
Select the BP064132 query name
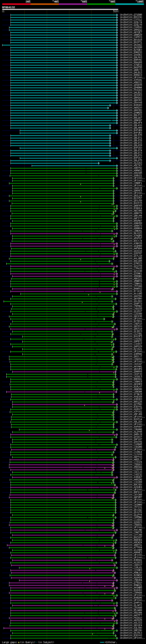pyautogui.click(x=8, y=7)
